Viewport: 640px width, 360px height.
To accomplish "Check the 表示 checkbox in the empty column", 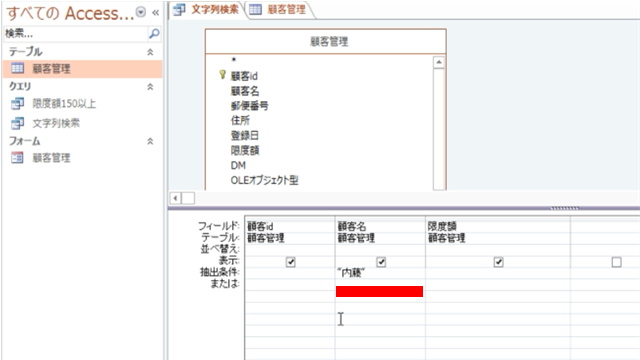I will click(616, 262).
